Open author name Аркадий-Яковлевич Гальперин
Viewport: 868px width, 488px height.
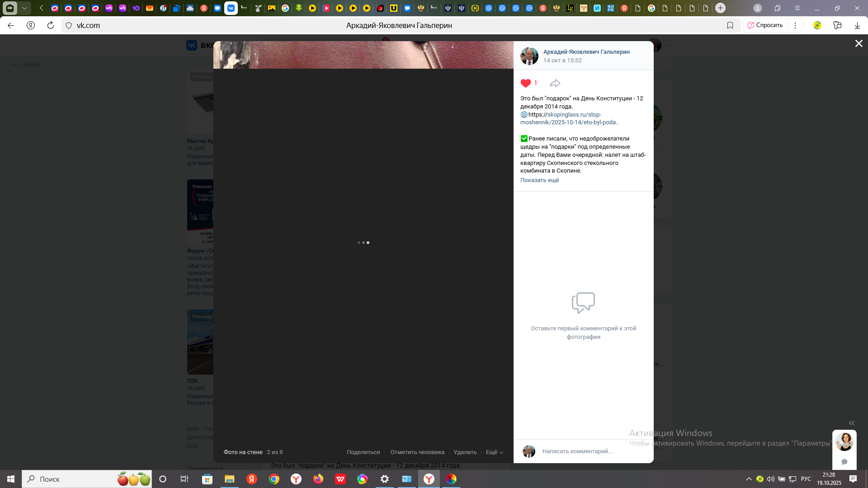pyautogui.click(x=586, y=52)
